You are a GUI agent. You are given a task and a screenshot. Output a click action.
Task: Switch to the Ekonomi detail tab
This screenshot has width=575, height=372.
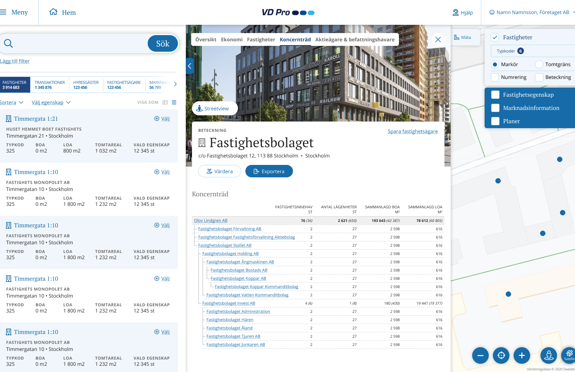coord(231,39)
